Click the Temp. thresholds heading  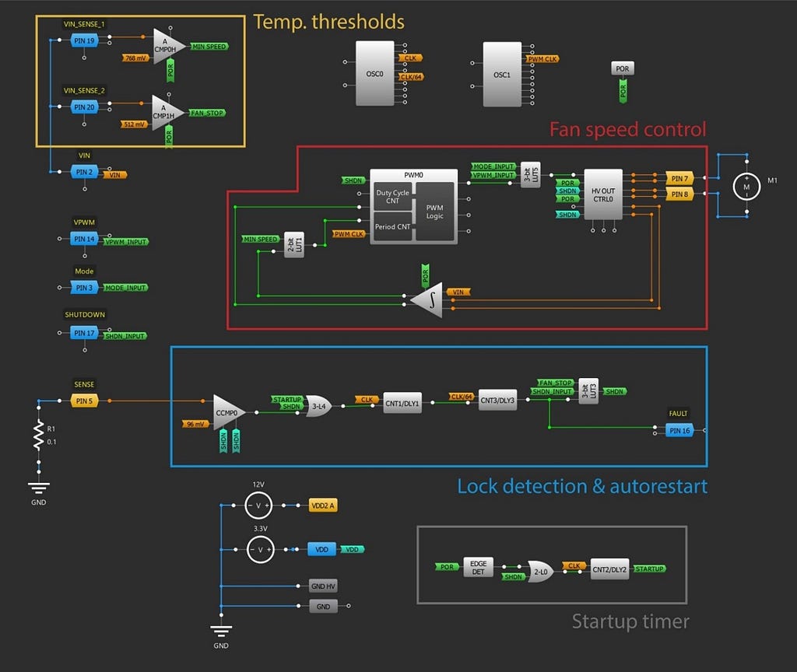pyautogui.click(x=329, y=22)
